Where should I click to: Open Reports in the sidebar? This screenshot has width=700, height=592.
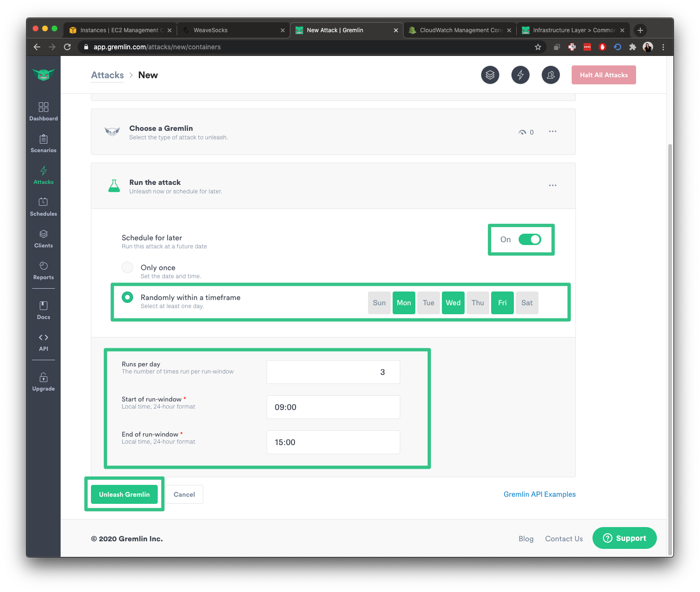click(x=44, y=270)
